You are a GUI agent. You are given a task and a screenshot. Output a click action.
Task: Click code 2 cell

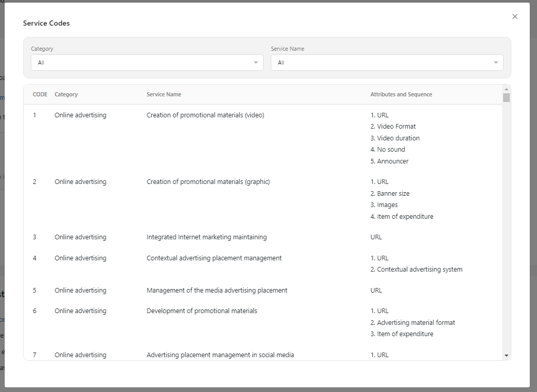click(x=34, y=181)
